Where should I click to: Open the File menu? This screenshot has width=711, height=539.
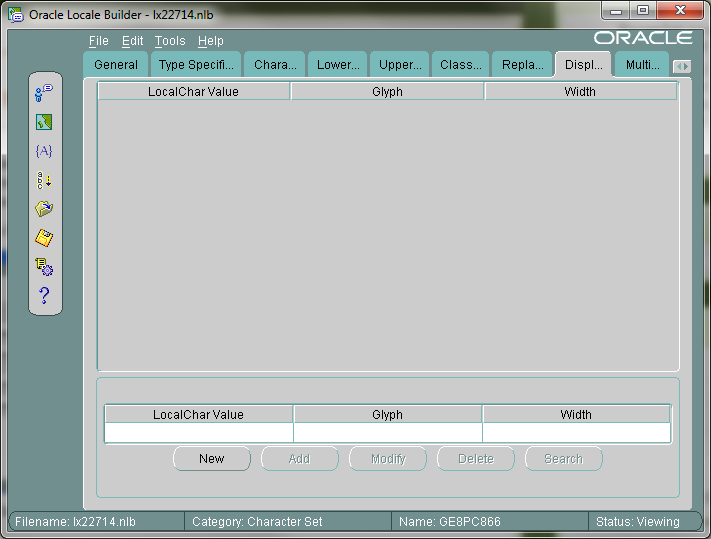pyautogui.click(x=98, y=41)
